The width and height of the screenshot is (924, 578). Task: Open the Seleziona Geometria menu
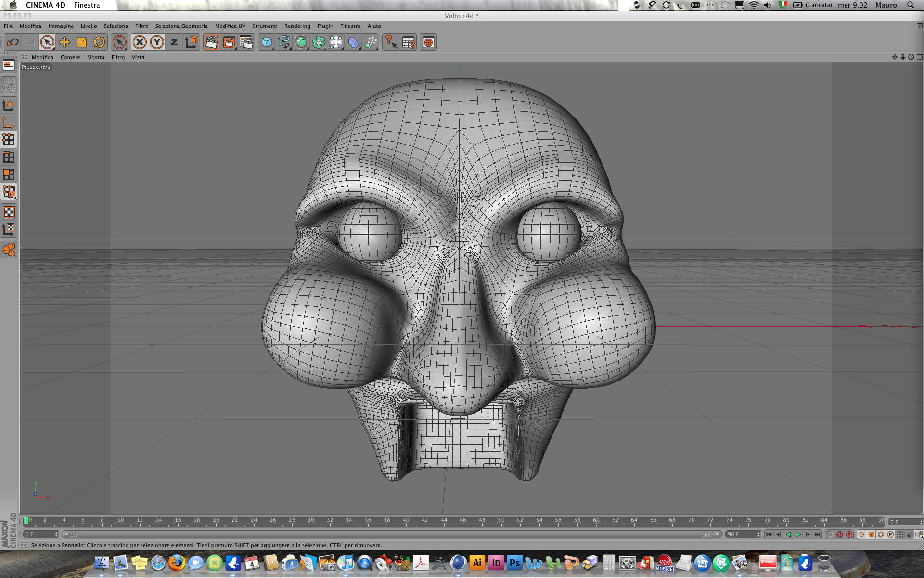[181, 26]
